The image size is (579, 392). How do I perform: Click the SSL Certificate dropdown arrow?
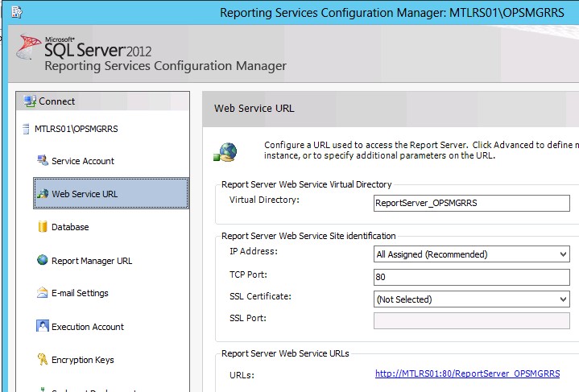[563, 299]
